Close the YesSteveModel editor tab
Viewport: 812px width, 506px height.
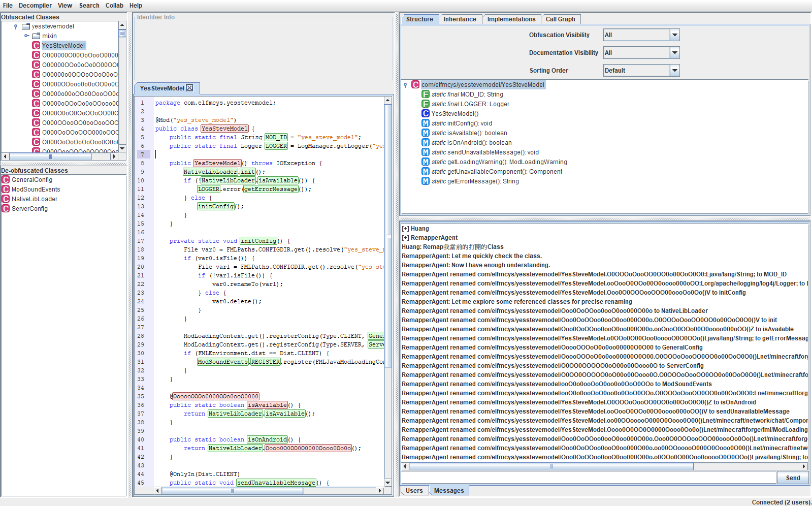(x=189, y=88)
